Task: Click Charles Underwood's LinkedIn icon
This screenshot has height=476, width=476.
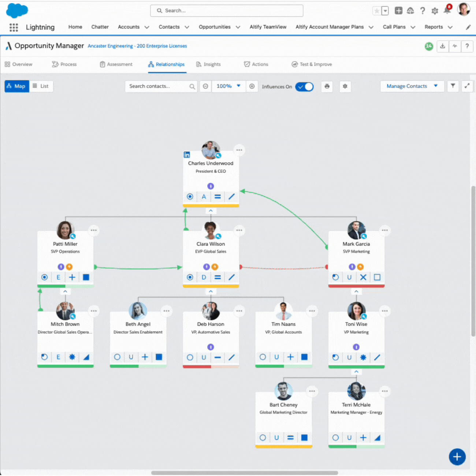Action: [x=187, y=155]
